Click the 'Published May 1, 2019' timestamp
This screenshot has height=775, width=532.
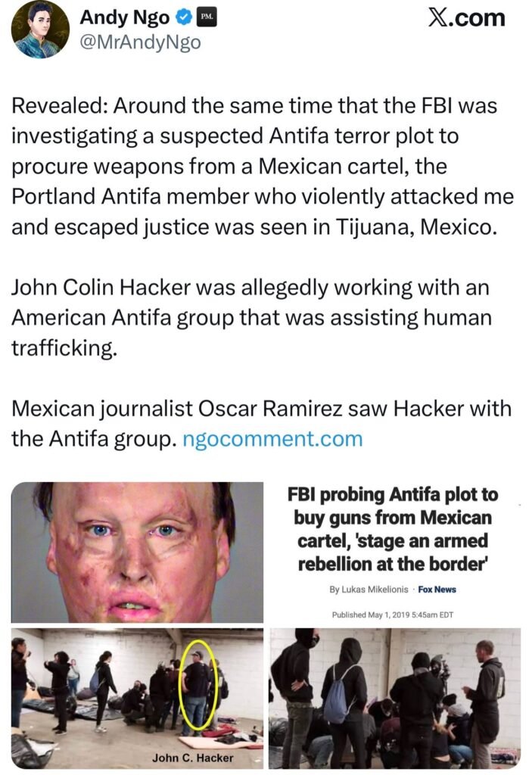[x=393, y=615]
